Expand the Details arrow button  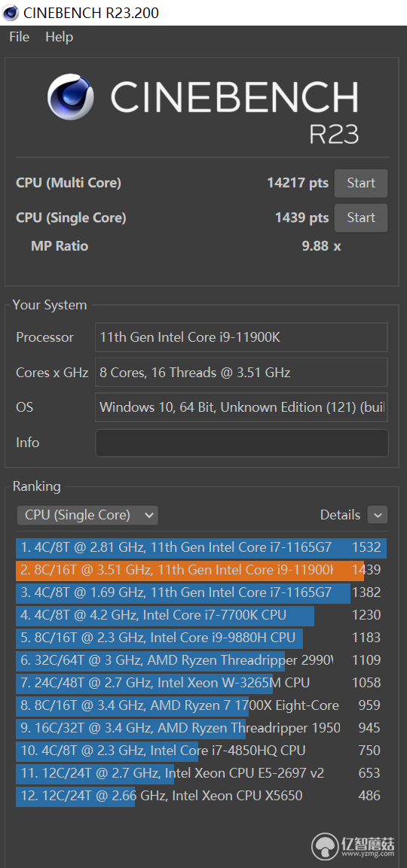point(378,515)
